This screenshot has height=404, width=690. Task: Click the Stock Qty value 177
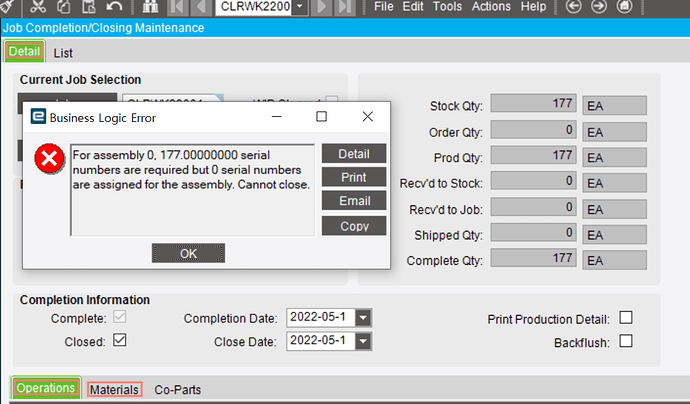pyautogui.click(x=533, y=104)
